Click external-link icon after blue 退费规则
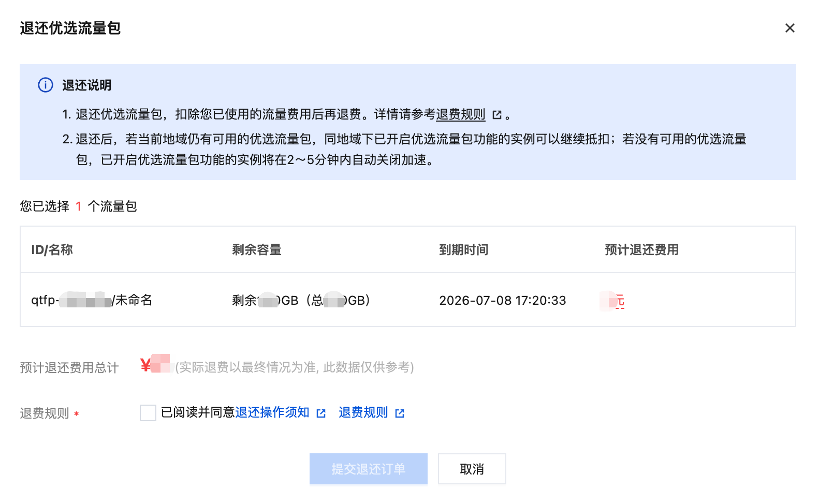 click(x=400, y=413)
